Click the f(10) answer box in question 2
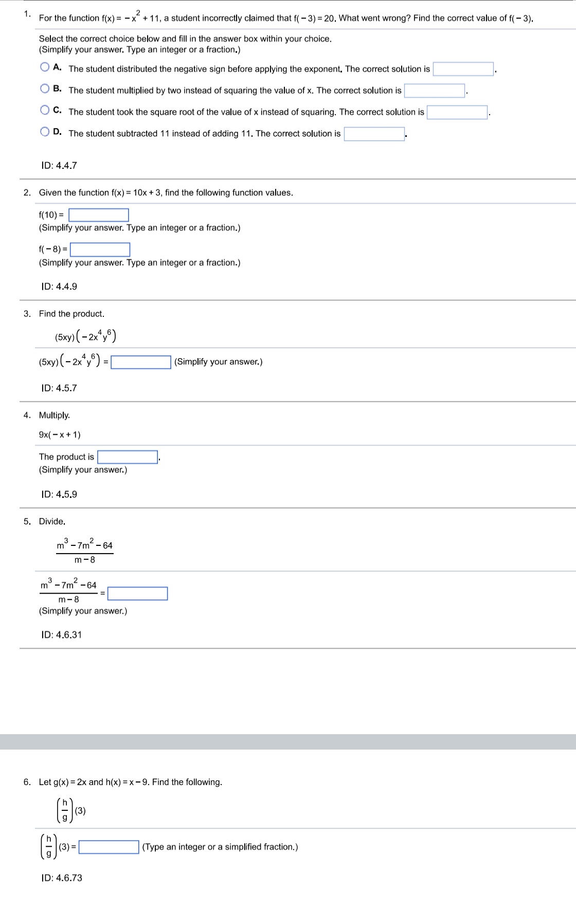 click(x=98, y=214)
